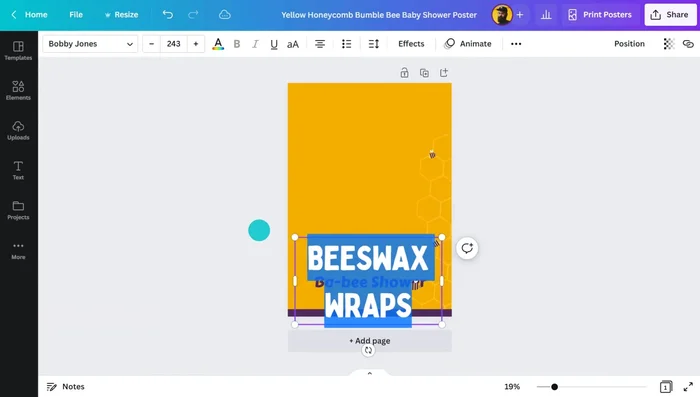The width and height of the screenshot is (700, 397).
Task: Open the Position panel
Action: click(629, 44)
